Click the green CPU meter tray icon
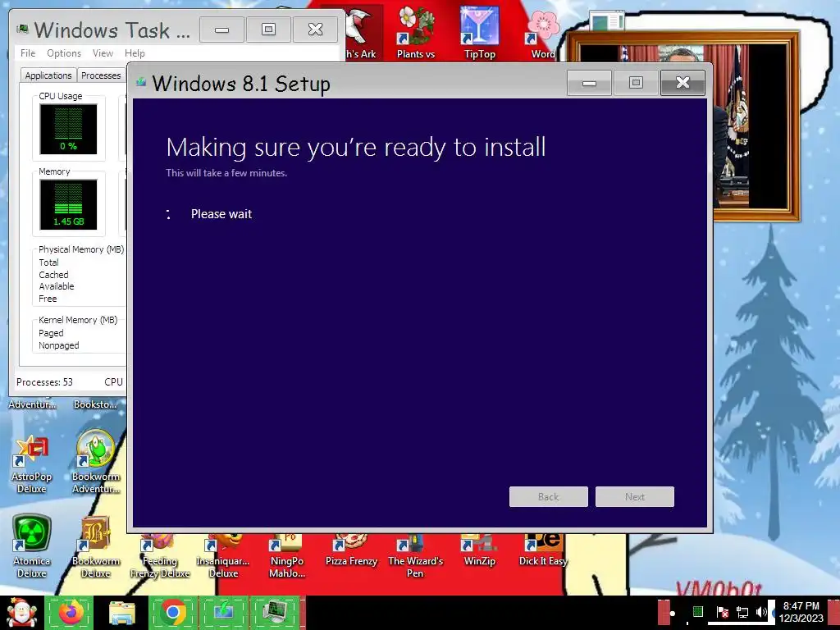Screen dimensions: 840x630 click(x=697, y=612)
